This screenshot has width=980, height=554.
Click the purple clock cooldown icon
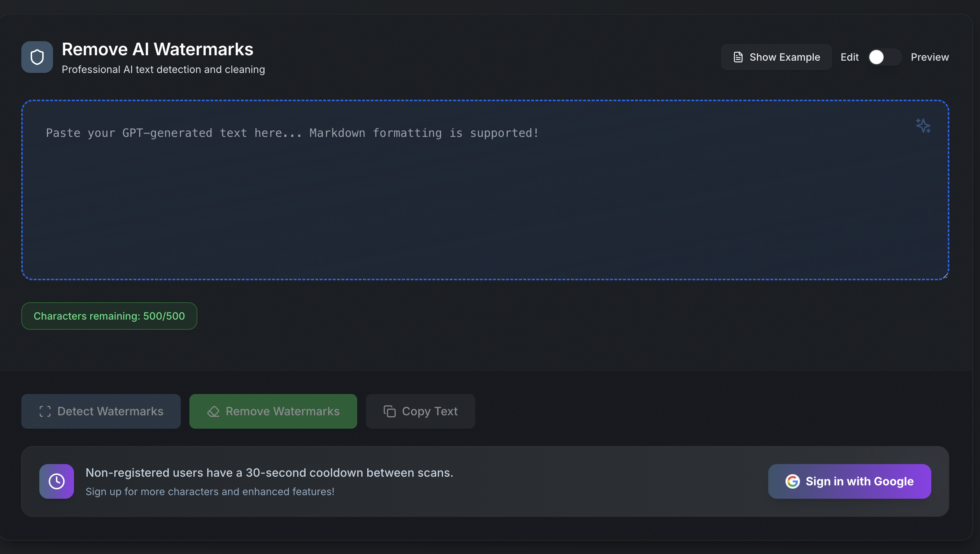(56, 481)
